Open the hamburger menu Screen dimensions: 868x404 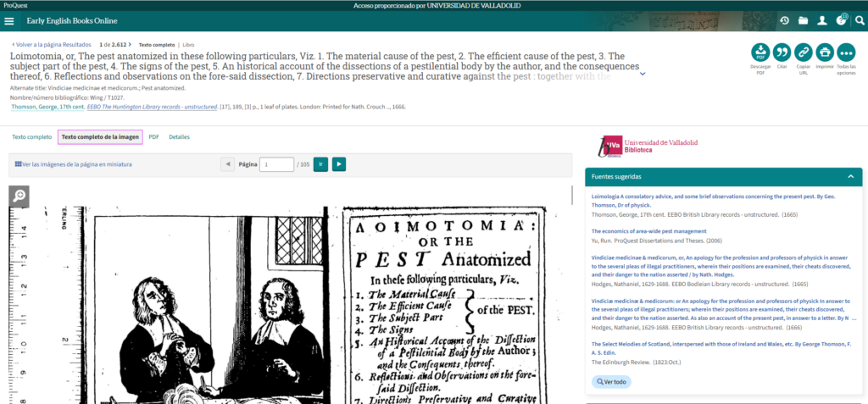(9, 20)
